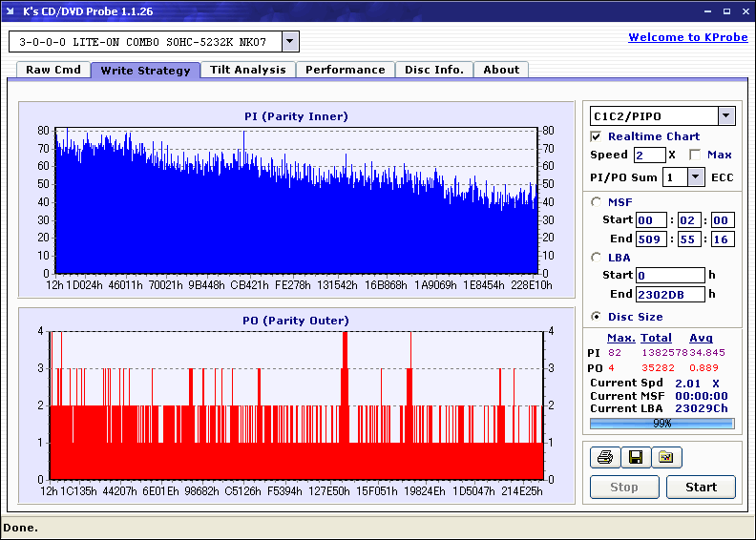Enable the Realtime Chart checkbox

[x=597, y=136]
